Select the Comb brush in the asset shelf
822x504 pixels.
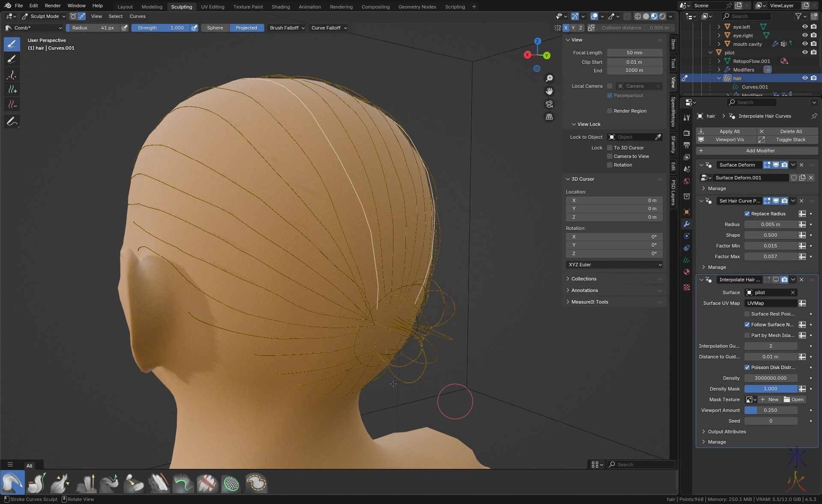[x=12, y=483]
